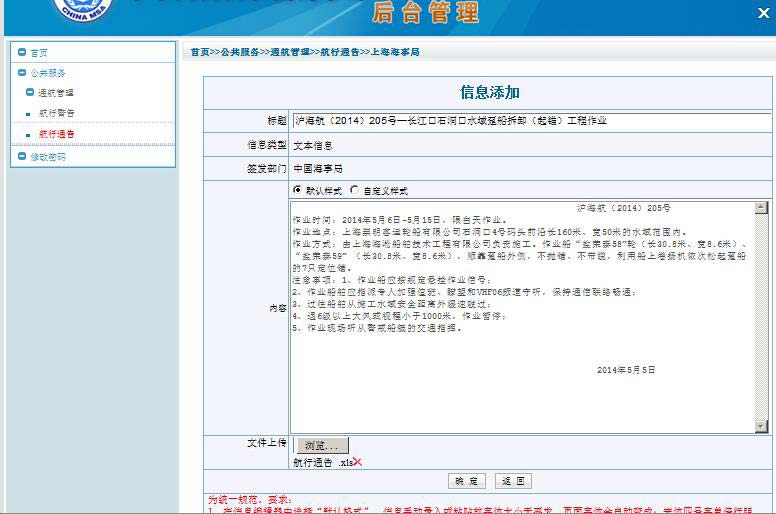Click the 返回 back button
The height and width of the screenshot is (514, 776).
click(513, 481)
